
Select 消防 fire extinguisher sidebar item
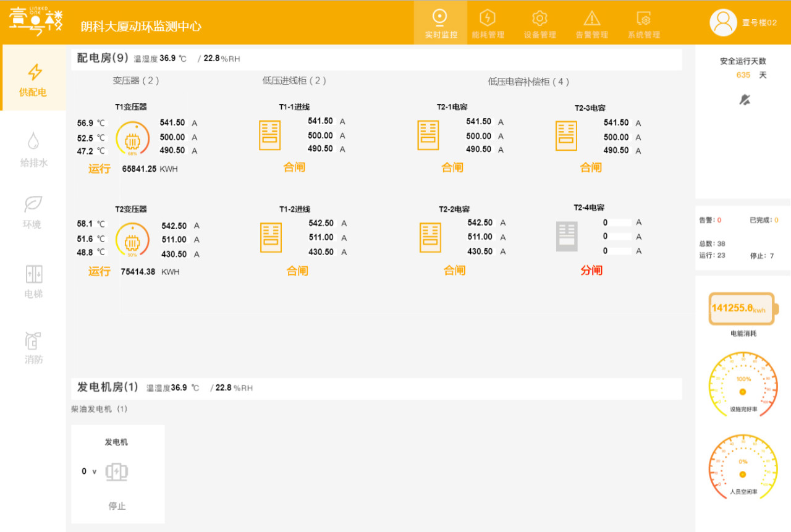tap(33, 347)
